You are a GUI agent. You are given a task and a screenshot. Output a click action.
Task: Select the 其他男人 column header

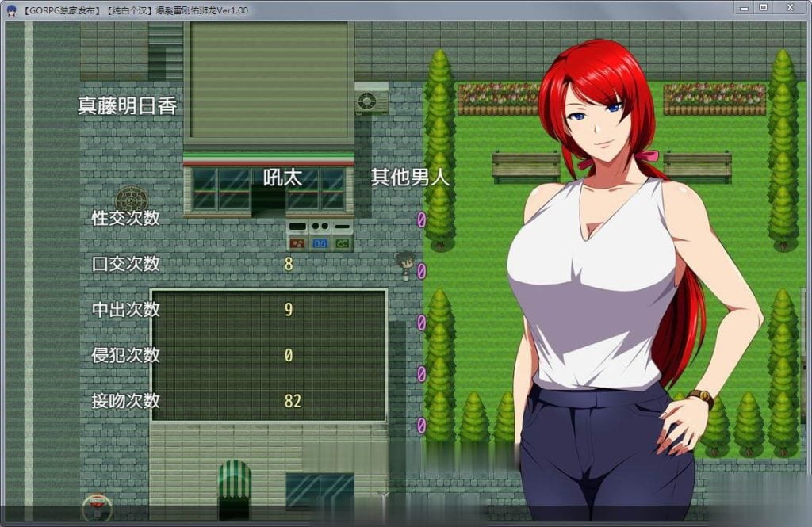tap(410, 178)
